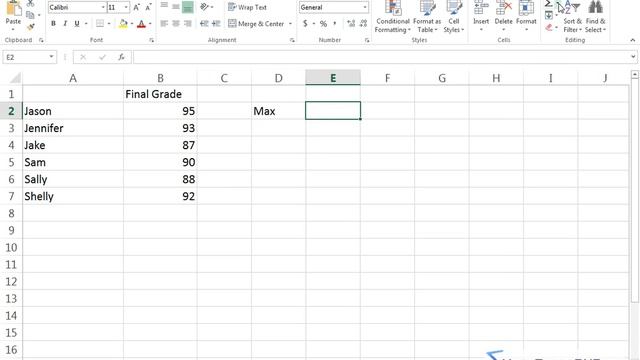Viewport: 640px width, 360px height.
Task: Click Format cells button
Action: pos(526,16)
